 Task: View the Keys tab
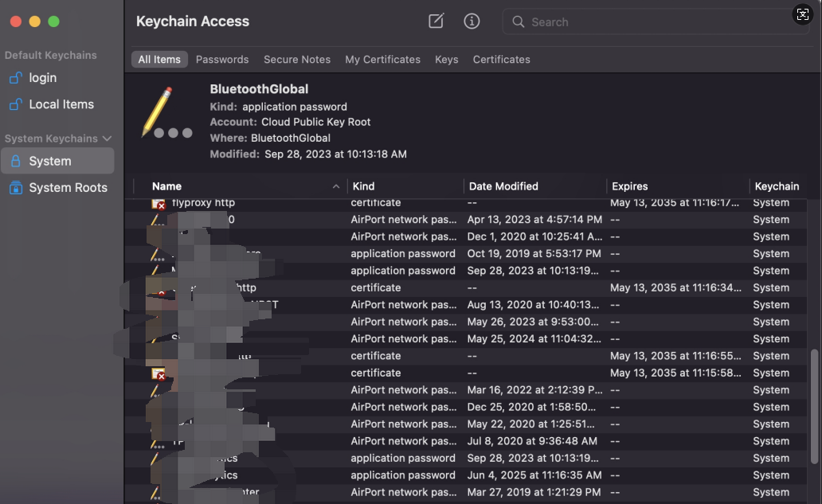447,59
